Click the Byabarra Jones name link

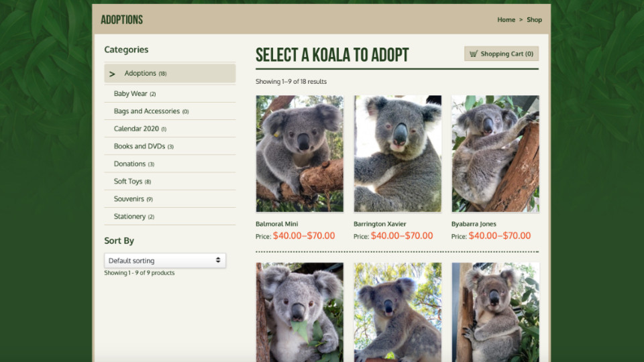click(x=474, y=224)
